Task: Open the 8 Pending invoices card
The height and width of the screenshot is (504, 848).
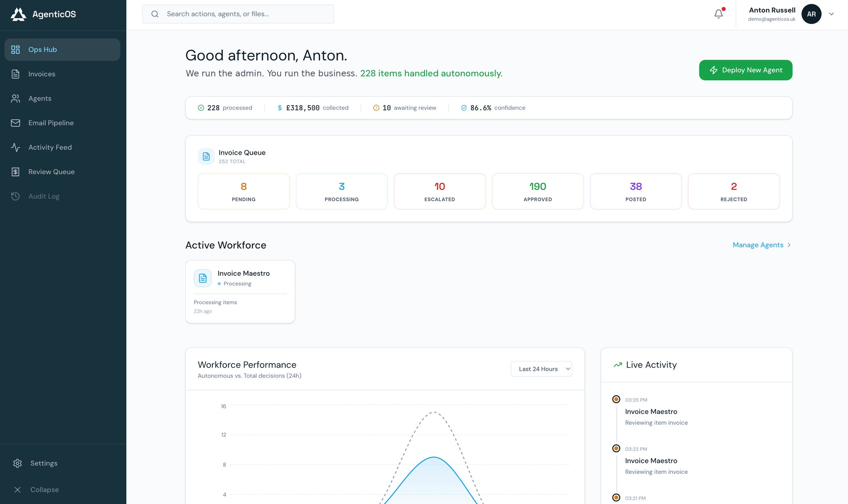Action: [244, 191]
